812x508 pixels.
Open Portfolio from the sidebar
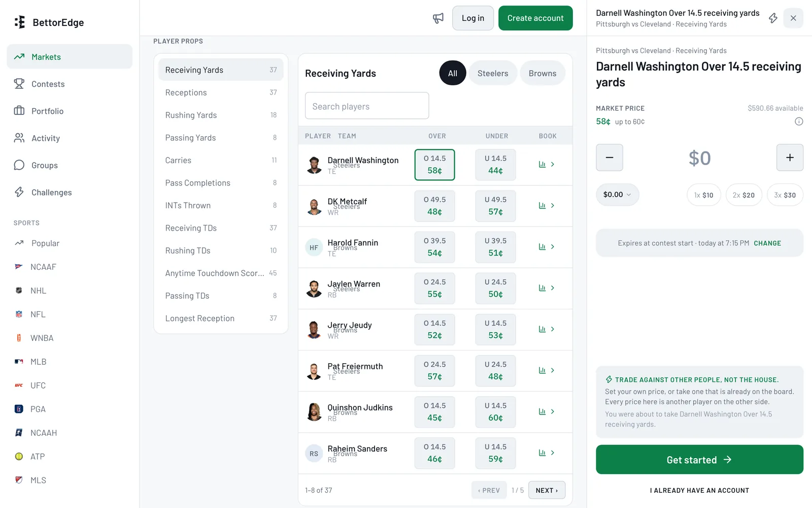(70, 111)
